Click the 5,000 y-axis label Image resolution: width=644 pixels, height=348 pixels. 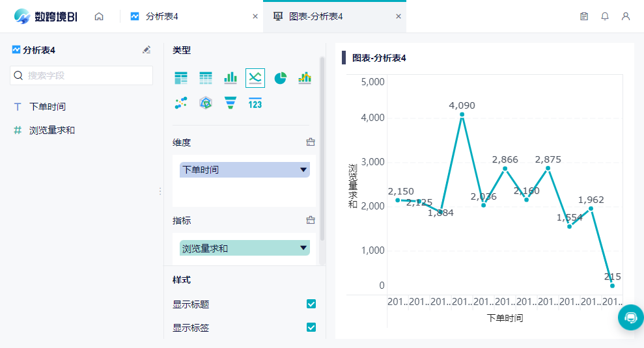click(x=373, y=82)
